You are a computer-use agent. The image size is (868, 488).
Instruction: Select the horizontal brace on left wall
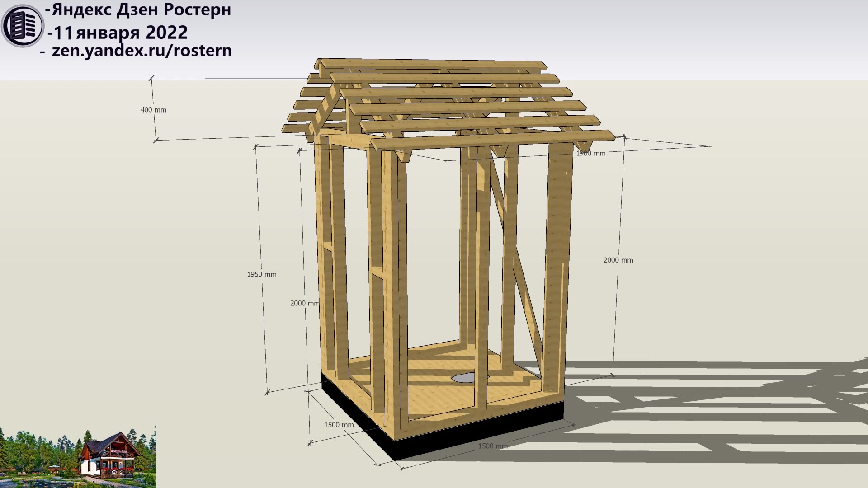pos(328,247)
